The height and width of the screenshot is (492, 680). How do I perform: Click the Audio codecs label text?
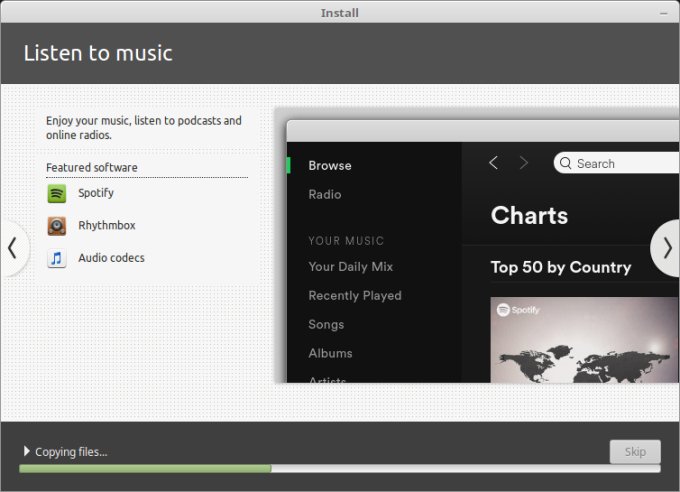point(111,258)
